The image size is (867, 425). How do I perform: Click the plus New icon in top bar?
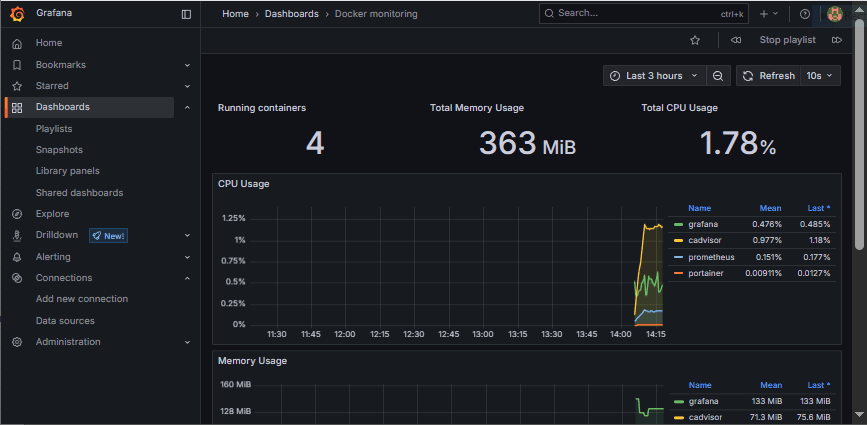[764, 14]
